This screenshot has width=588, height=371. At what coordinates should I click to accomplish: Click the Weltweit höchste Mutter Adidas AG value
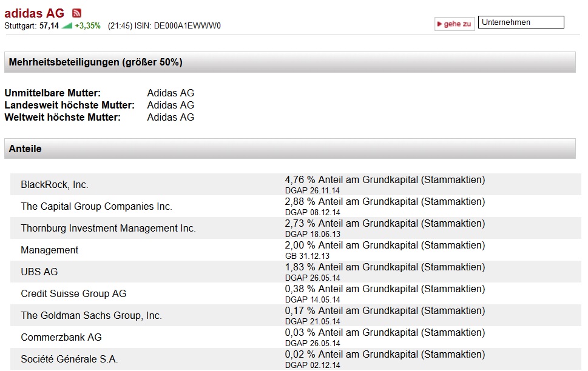tap(171, 117)
